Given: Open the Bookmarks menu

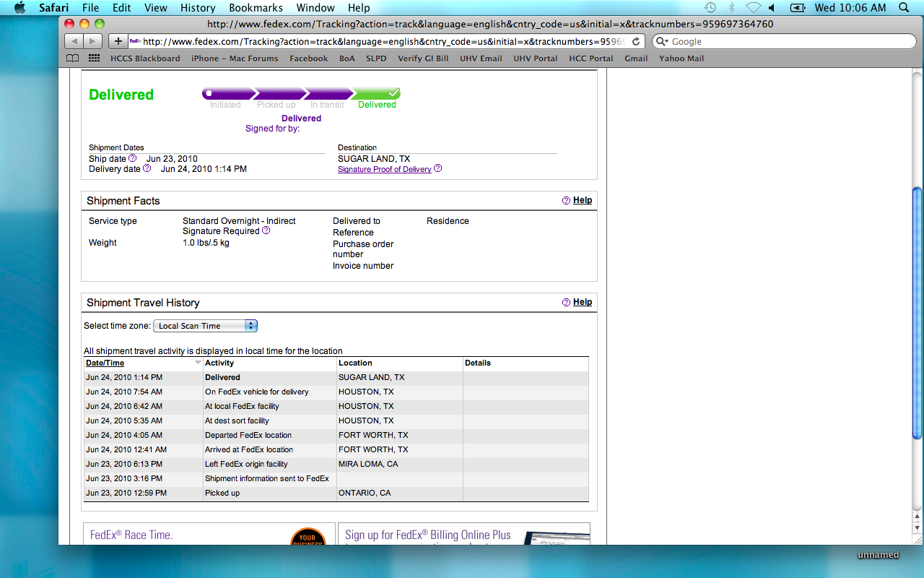Looking at the screenshot, I should click(256, 8).
